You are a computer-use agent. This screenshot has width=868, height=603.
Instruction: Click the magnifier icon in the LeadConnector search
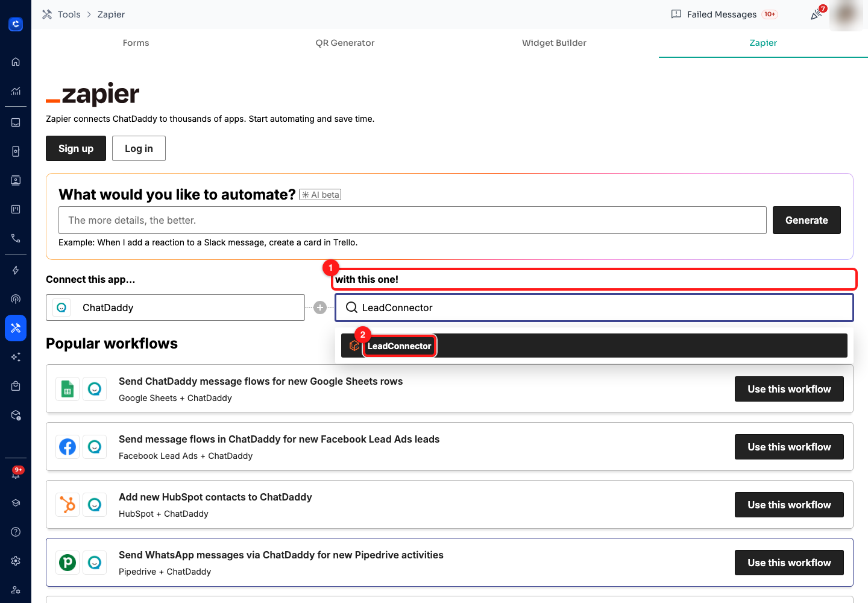tap(351, 308)
